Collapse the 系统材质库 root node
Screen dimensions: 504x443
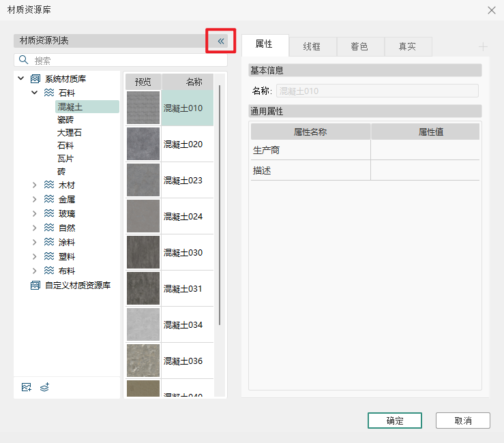21,79
